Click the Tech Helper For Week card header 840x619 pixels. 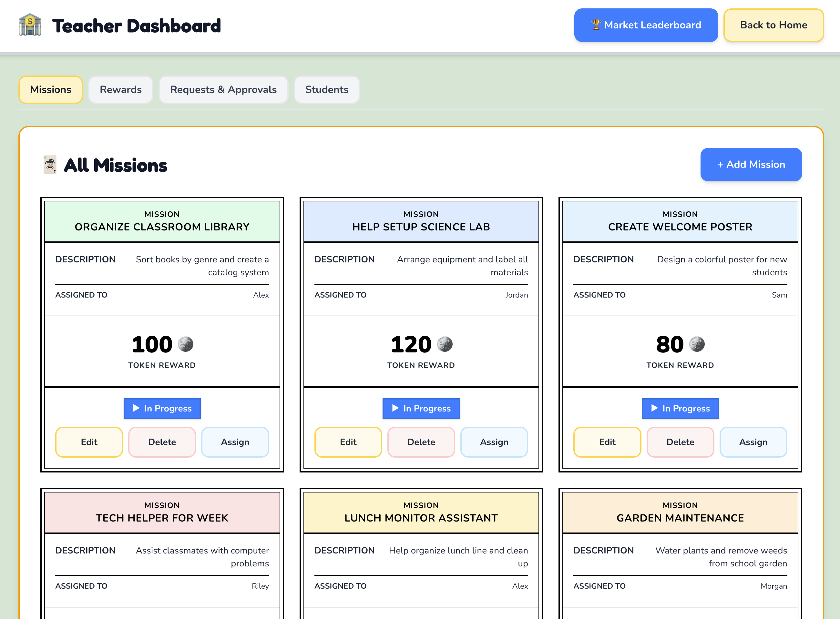pyautogui.click(x=162, y=512)
